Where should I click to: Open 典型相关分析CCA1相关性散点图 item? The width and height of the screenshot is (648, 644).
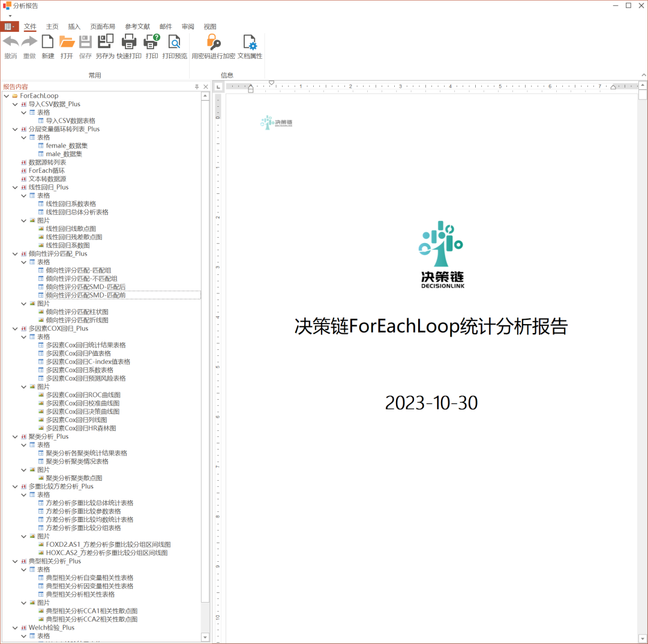tap(91, 611)
